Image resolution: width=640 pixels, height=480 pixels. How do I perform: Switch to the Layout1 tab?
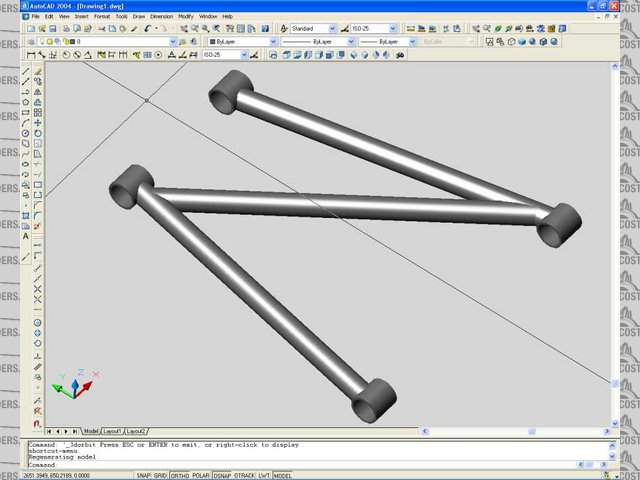click(x=112, y=431)
